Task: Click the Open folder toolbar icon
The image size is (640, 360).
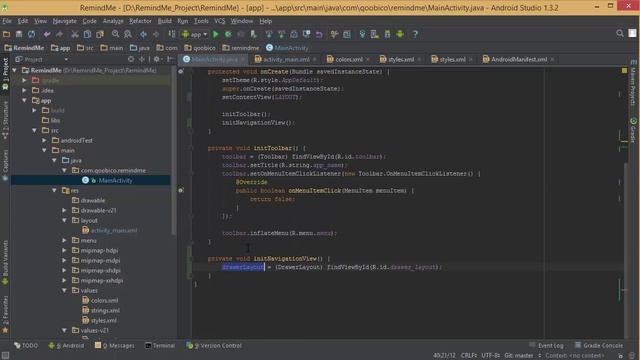Action: [x=7, y=34]
